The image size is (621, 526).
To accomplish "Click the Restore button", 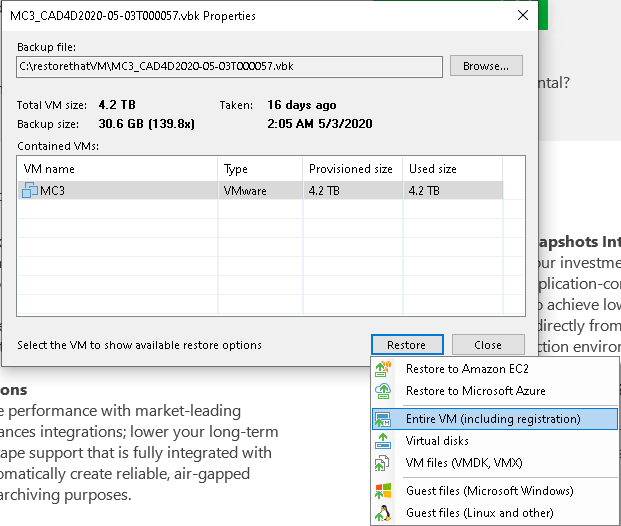I will pos(407,345).
